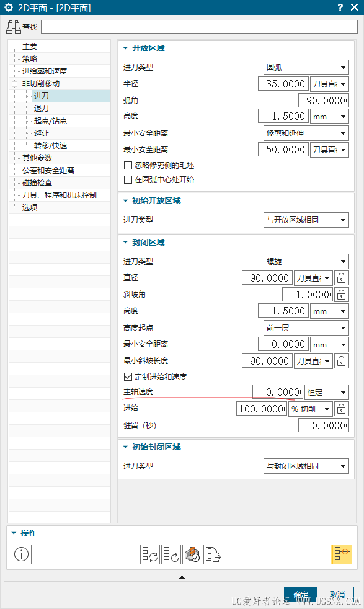Select 主要 in the navigation tree
The width and height of the screenshot is (364, 609).
(x=30, y=47)
